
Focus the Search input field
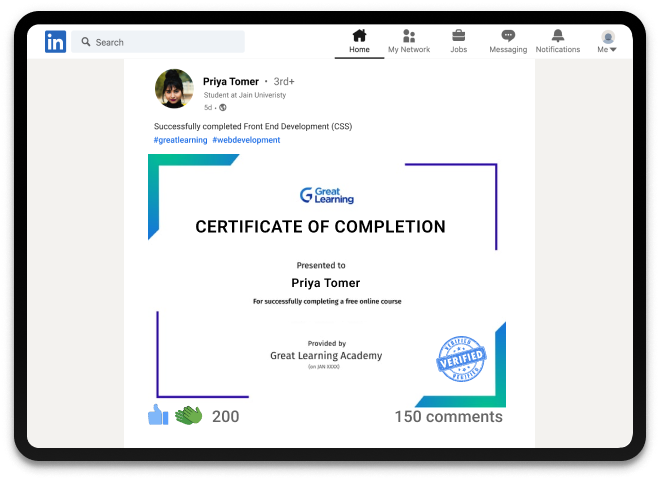(158, 42)
